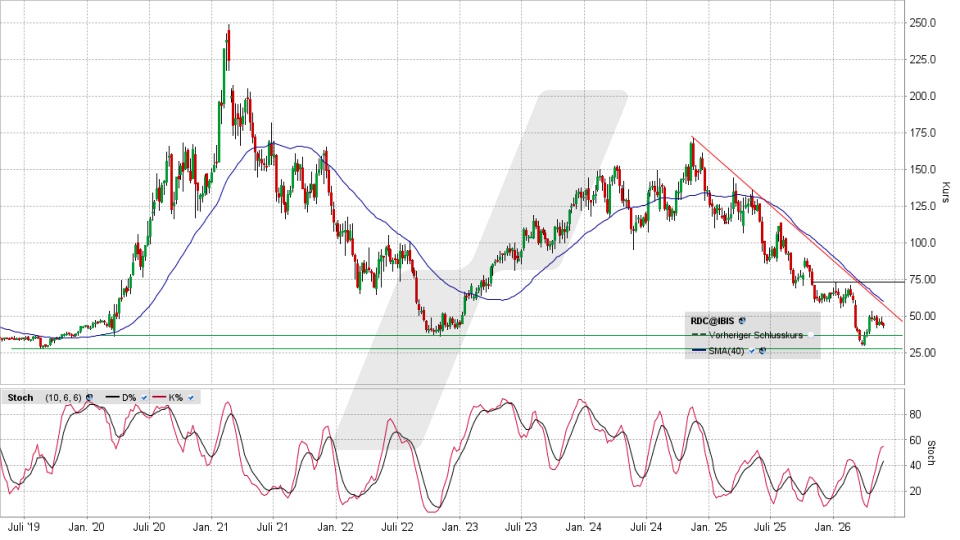Open the Stoch (10, 6, 6) settings icon
Screen dimensions: 960x540
[x=89, y=398]
